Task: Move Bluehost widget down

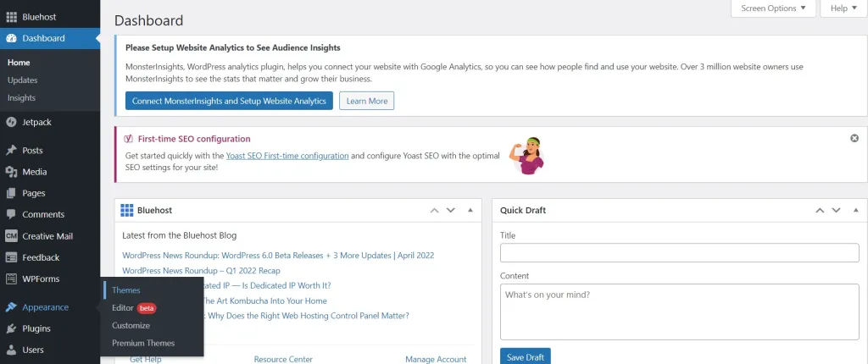Action: pyautogui.click(x=451, y=210)
